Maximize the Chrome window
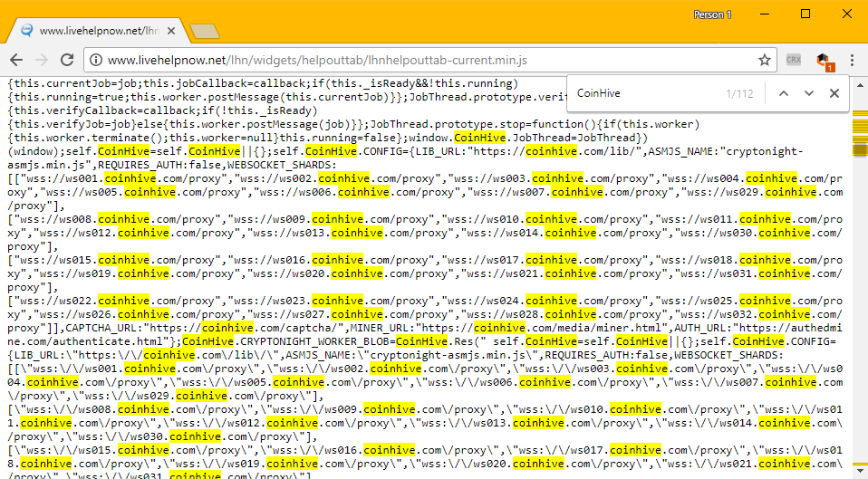The image size is (868, 479). pos(805,14)
